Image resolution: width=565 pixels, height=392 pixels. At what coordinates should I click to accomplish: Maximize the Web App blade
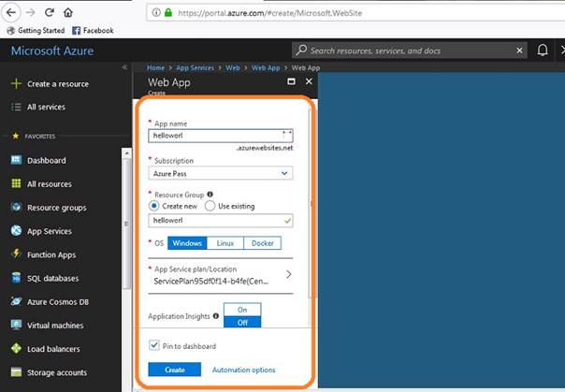point(291,81)
